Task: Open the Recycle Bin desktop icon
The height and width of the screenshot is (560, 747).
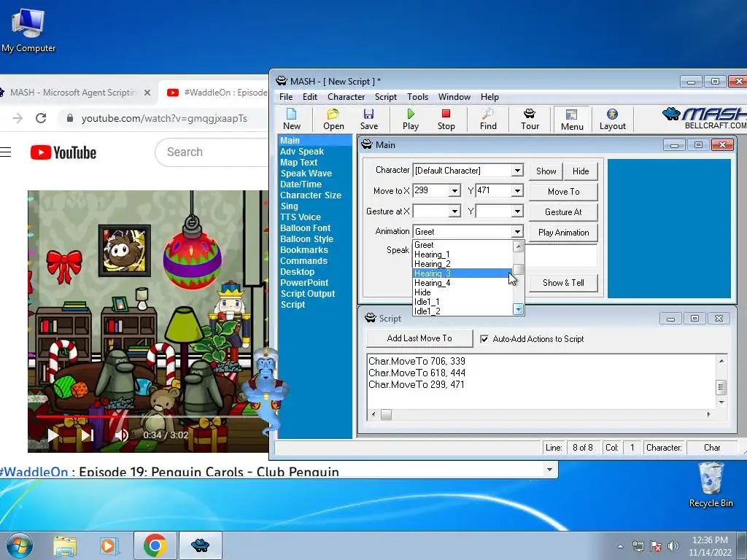Action: (x=711, y=485)
